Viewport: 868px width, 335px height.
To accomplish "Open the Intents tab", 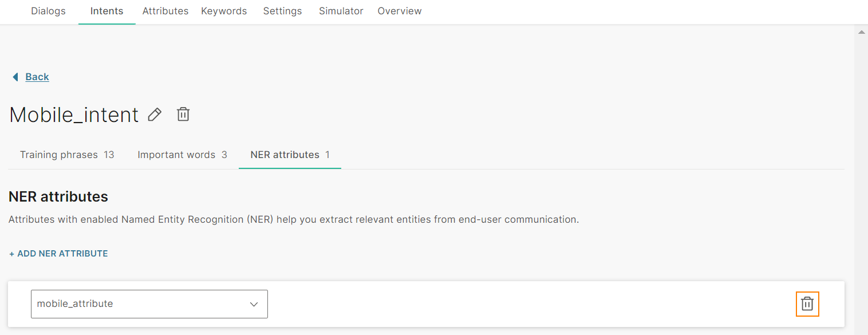I will tap(106, 11).
